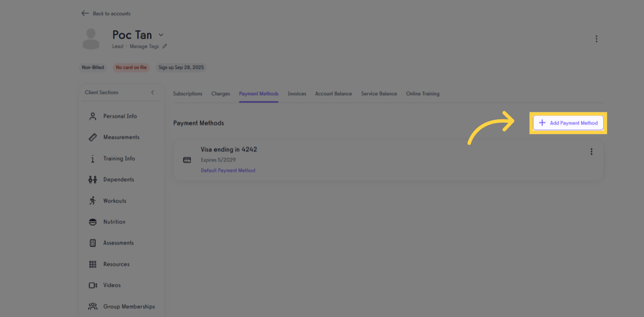Click the Group Memberships icon
The width and height of the screenshot is (644, 317).
click(x=92, y=306)
